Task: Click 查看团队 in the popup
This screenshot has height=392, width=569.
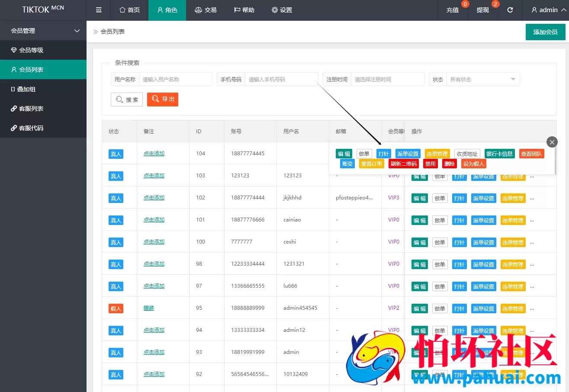Action: pyautogui.click(x=532, y=154)
